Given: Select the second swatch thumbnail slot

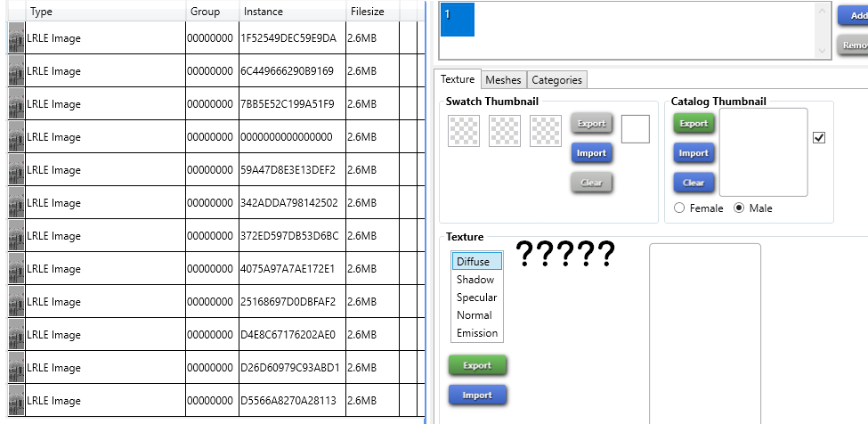Looking at the screenshot, I should (505, 131).
